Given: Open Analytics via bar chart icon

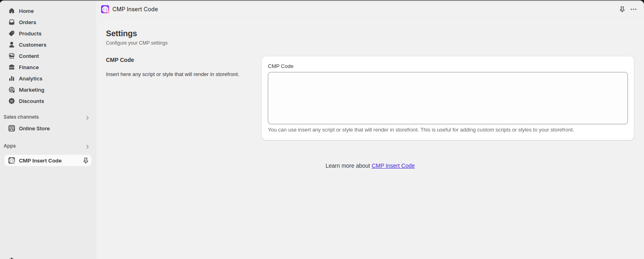Looking at the screenshot, I should click(12, 78).
